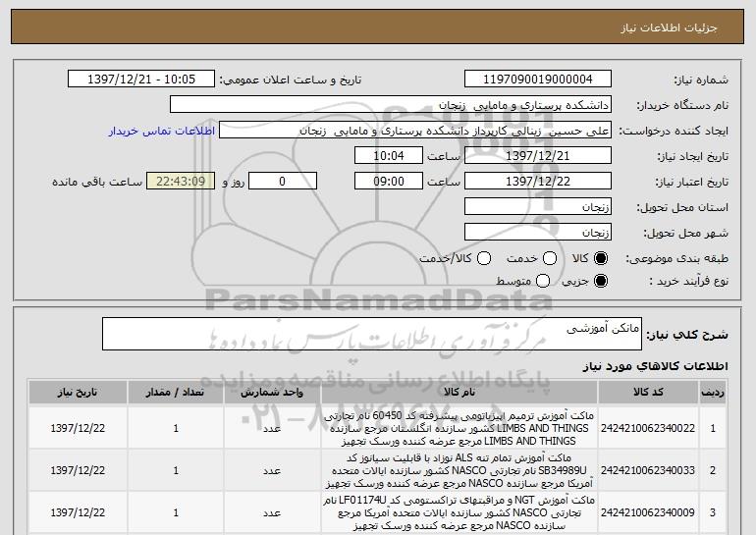Click remaining days field showing 0
The width and height of the screenshot is (756, 535).
point(283,182)
